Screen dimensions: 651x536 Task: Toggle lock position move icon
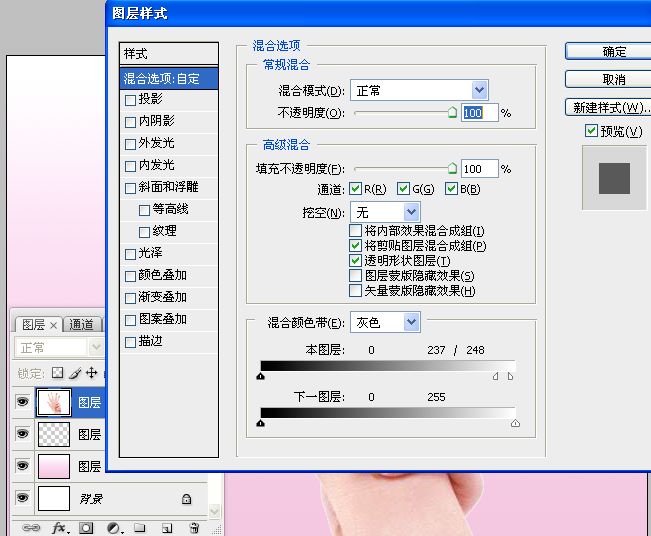91,372
